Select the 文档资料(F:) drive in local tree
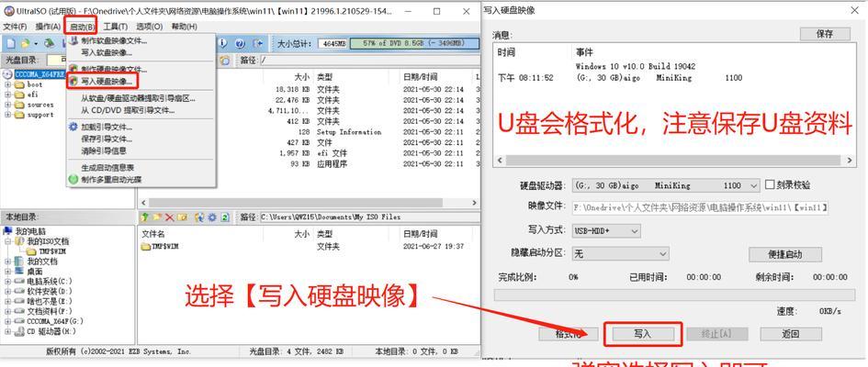Image resolution: width=868 pixels, height=367 pixels. click(50, 311)
